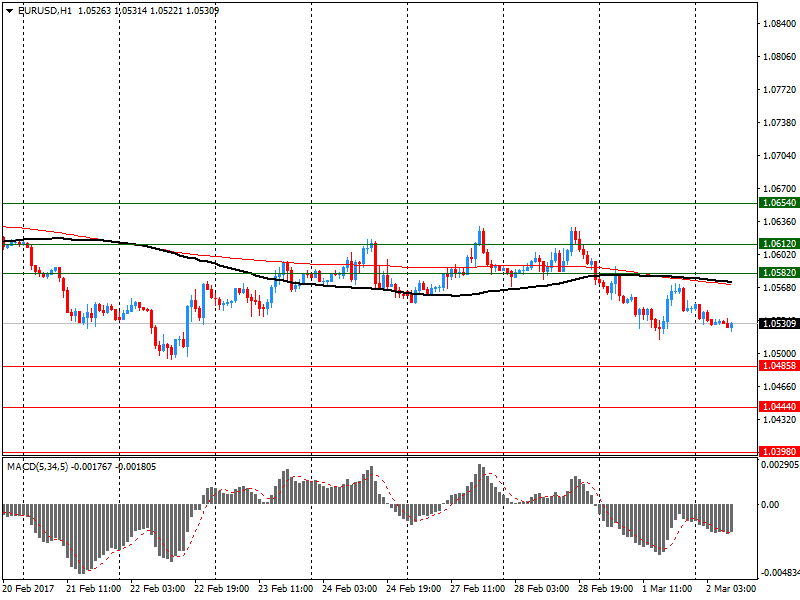Click the MACD zero level 0.00 label
The height and width of the screenshot is (600, 800).
[x=770, y=505]
